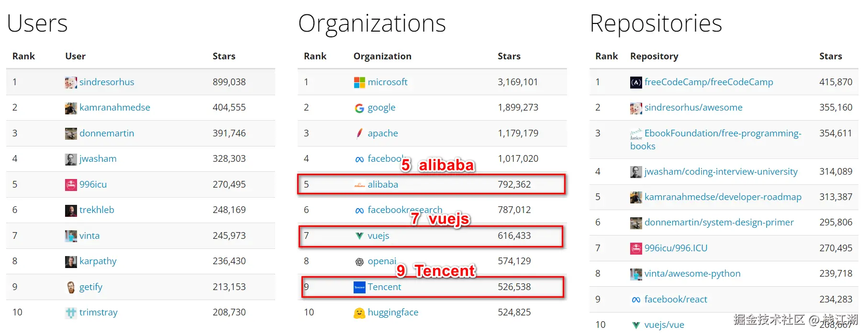Open the sindresorhus user profile link
The image size is (868, 336).
click(107, 82)
